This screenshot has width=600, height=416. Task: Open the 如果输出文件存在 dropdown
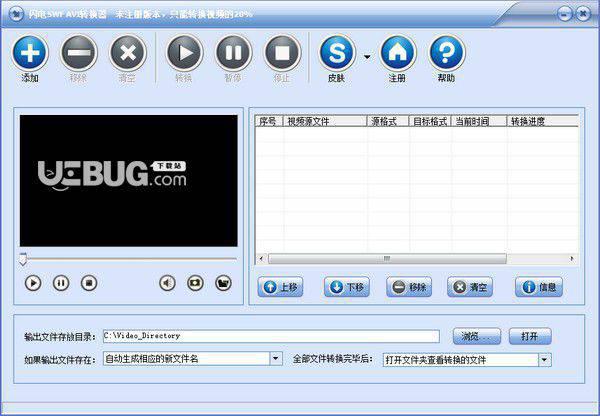pyautogui.click(x=276, y=359)
